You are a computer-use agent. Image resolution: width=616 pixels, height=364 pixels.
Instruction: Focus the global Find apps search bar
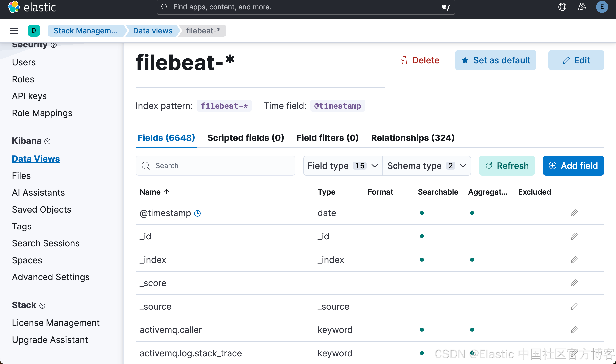[306, 7]
